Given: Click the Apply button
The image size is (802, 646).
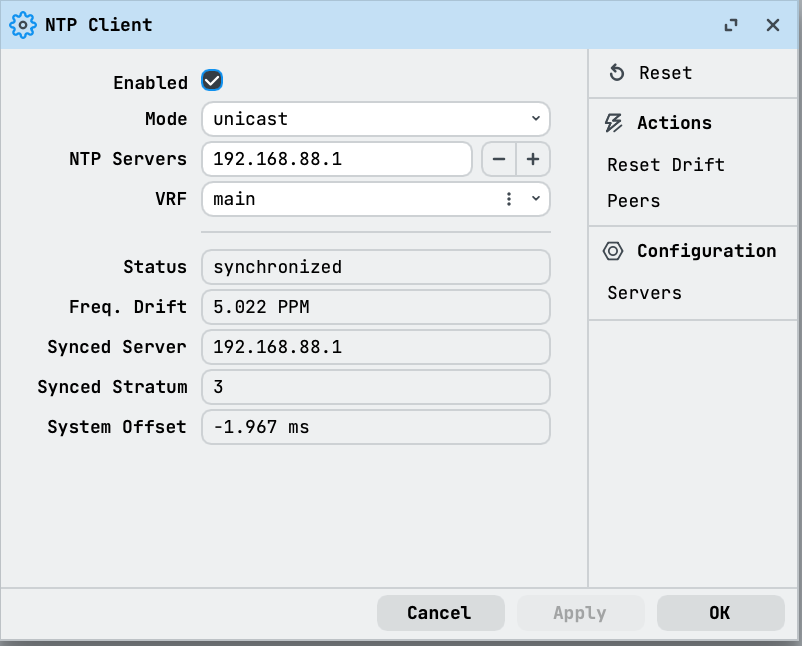Looking at the screenshot, I should [581, 613].
